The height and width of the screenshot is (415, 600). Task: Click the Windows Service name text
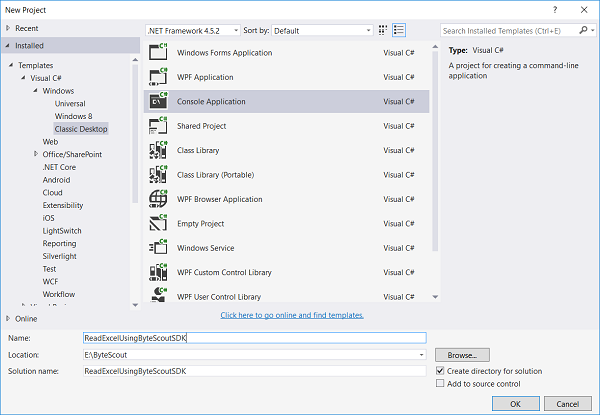tap(205, 248)
